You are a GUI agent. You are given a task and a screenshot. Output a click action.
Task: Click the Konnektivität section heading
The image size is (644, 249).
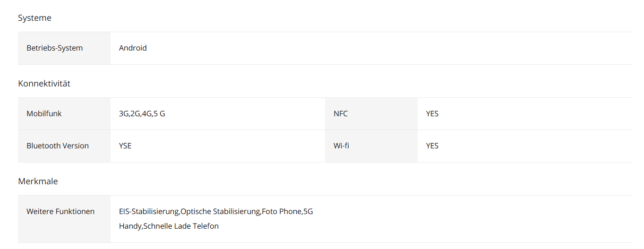(44, 84)
